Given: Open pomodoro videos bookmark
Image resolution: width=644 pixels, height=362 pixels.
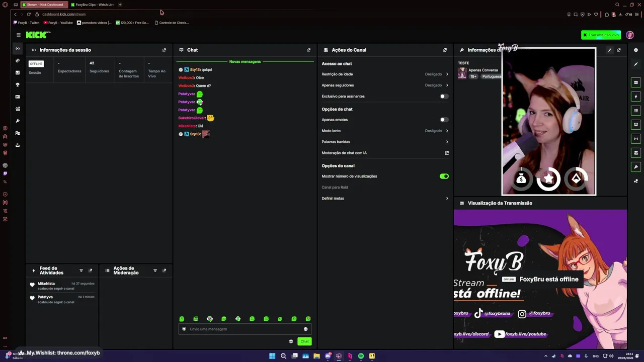Looking at the screenshot, I should coord(94,23).
